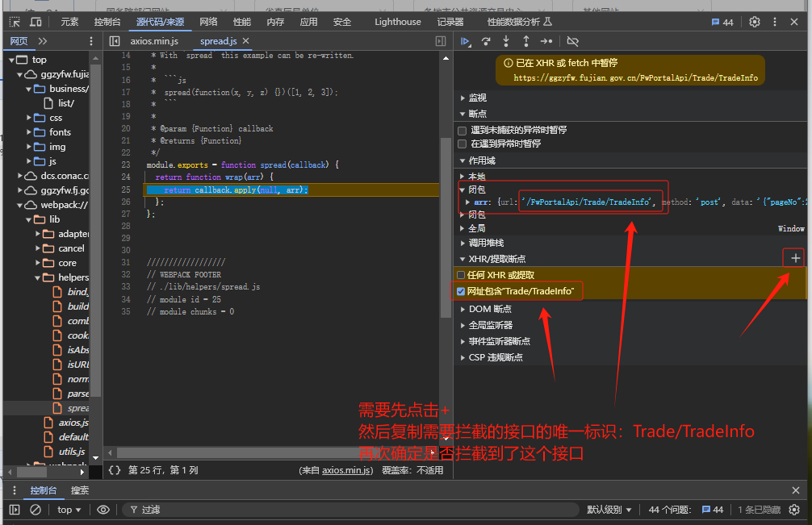Open DevTools settings gear
Viewport: 812px width, 525px height.
755,22
